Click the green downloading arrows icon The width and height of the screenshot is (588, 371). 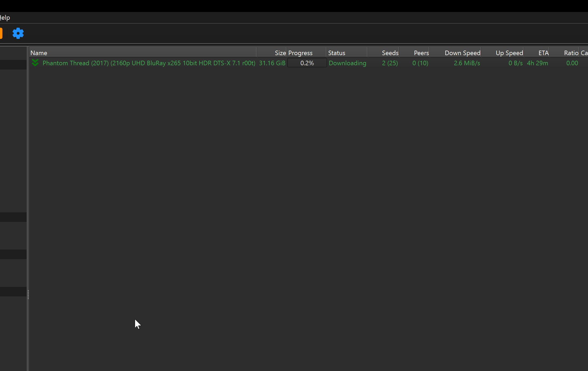point(35,63)
